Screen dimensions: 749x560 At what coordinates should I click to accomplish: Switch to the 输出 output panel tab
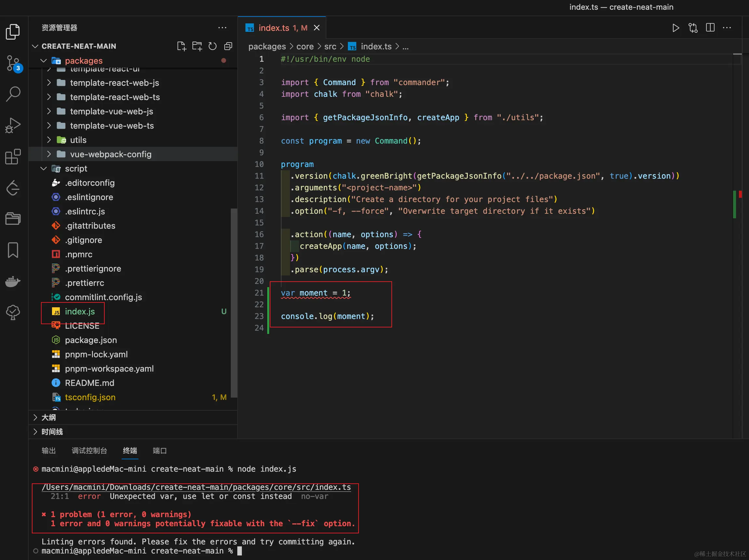(48, 450)
